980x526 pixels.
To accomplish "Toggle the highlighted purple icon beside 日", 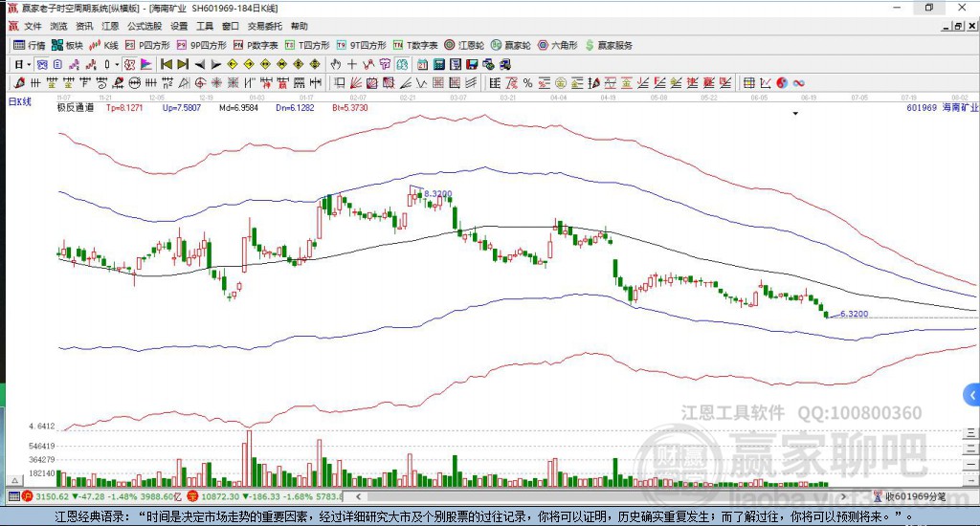I will [x=42, y=64].
